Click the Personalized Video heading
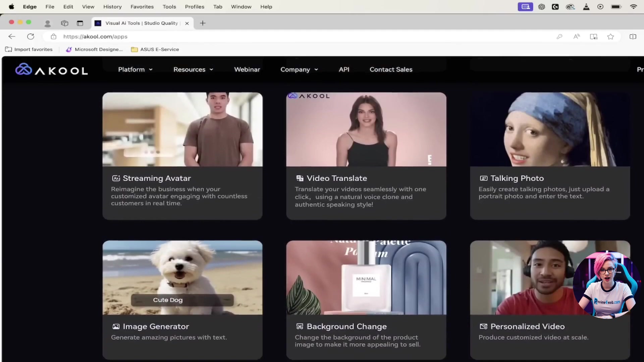The width and height of the screenshot is (644, 362). click(x=528, y=326)
